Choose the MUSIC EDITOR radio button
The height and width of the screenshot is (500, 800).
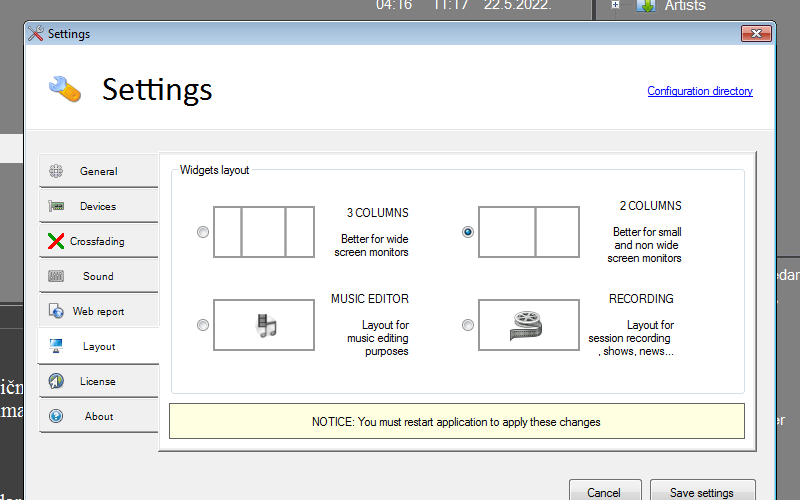[x=203, y=325]
